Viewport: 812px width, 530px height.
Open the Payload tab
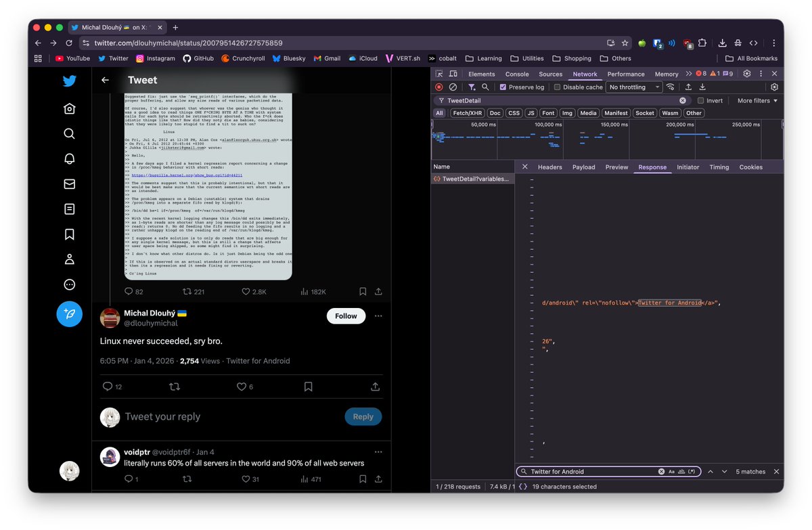coord(583,167)
